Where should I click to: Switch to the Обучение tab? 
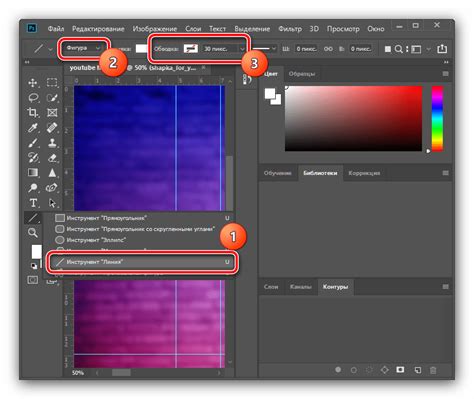pos(278,173)
